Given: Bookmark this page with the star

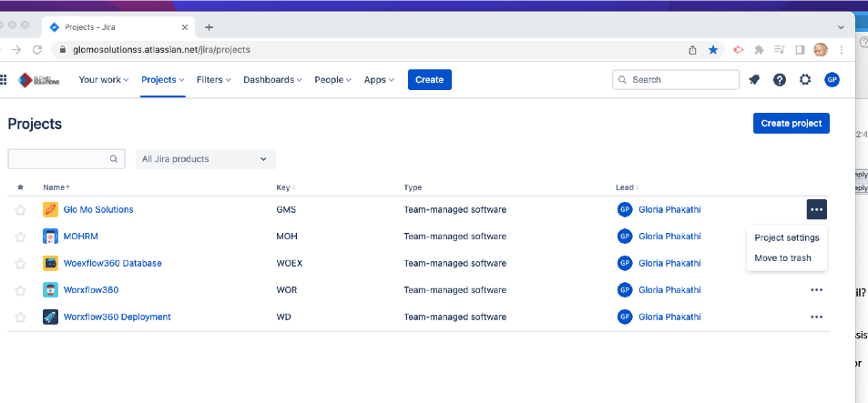Looking at the screenshot, I should [x=713, y=50].
